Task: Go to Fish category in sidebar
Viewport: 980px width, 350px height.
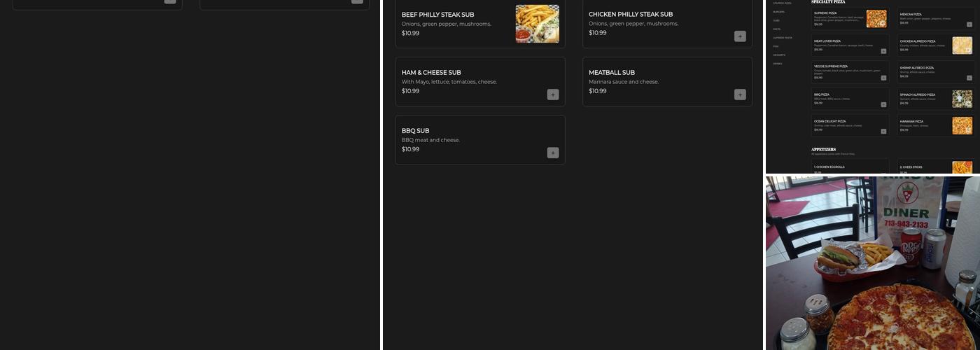Action: pyautogui.click(x=776, y=46)
